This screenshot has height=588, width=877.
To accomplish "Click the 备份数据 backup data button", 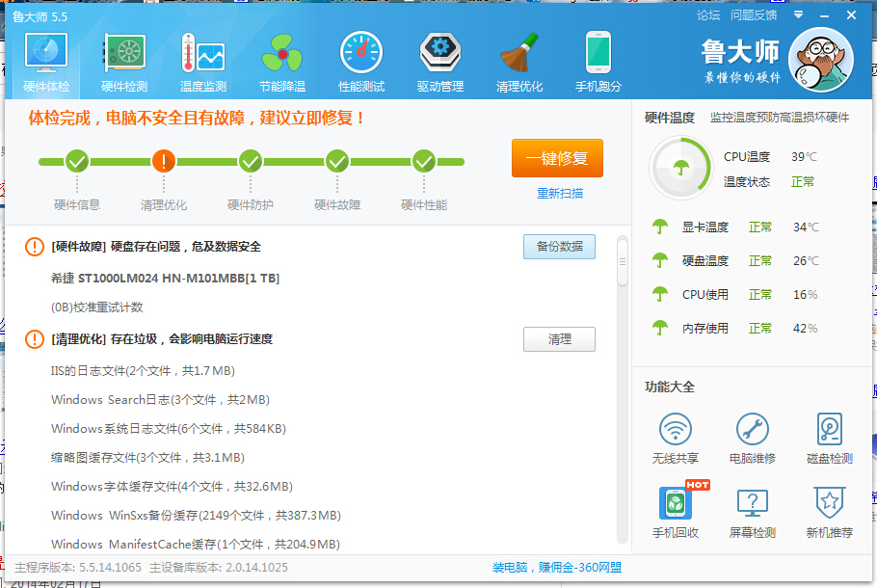I will pos(559,247).
